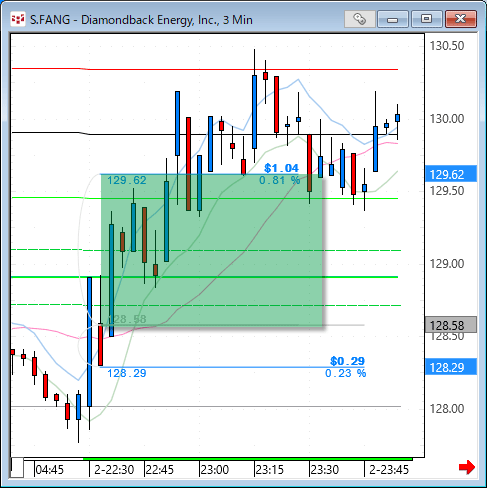Click the 0.81 % label
Image resolution: width=487 pixels, height=488 pixels.
tap(279, 181)
